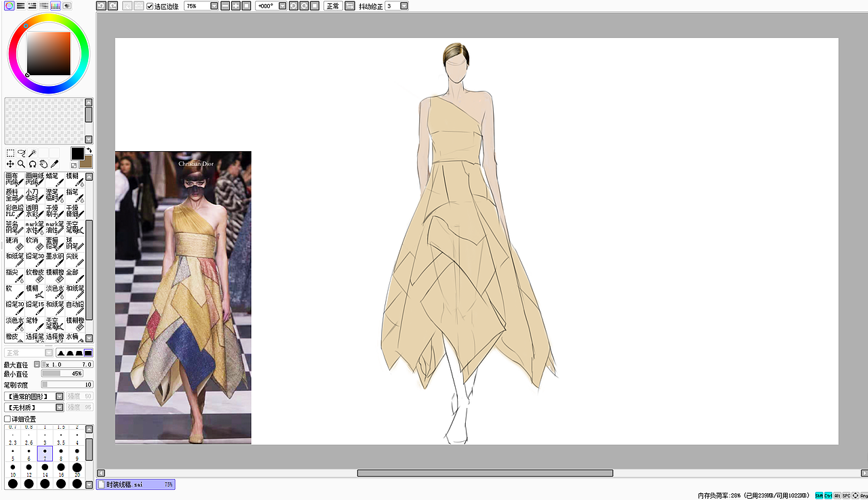
Task: Toggle the scratchpad panel icon
Action: (67, 5)
